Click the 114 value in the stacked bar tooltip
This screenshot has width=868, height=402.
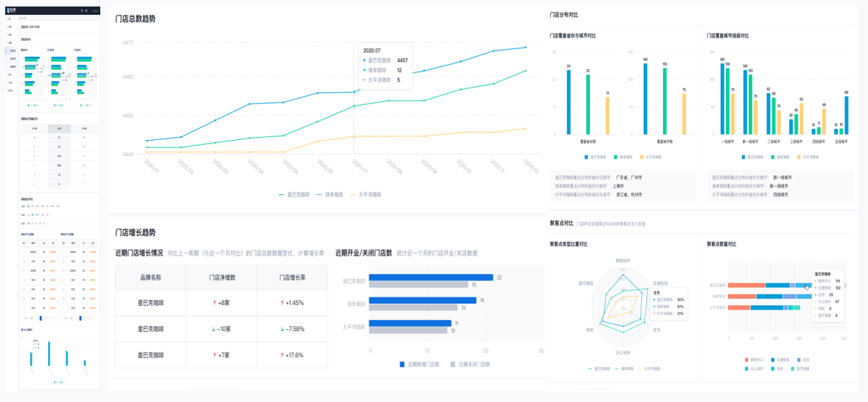pos(837,281)
